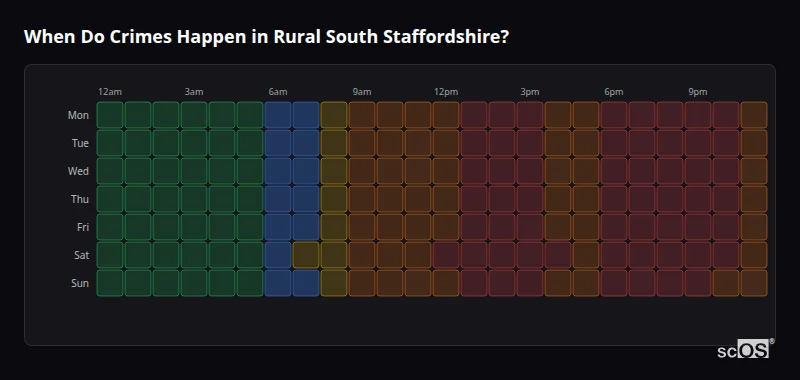Choose the Friday 6pm red cell

point(614,226)
